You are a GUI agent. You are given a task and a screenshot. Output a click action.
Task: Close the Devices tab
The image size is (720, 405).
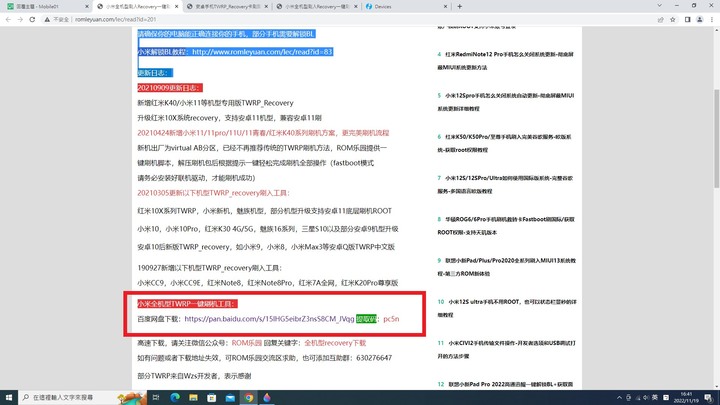pyautogui.click(x=445, y=6)
